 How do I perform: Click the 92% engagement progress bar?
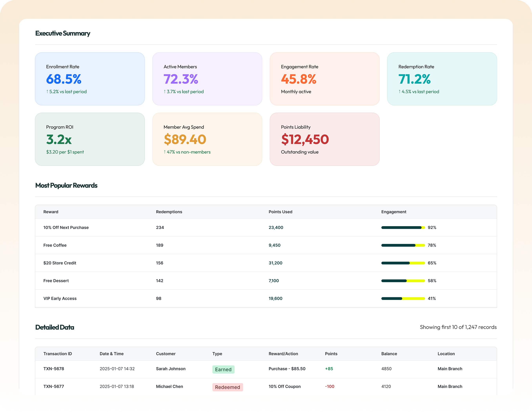(403, 228)
